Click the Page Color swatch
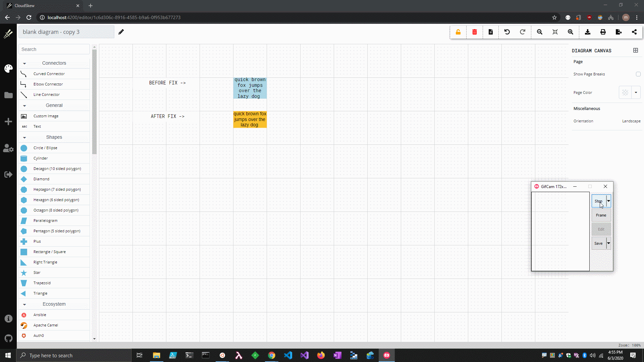Image resolution: width=644 pixels, height=362 pixels. click(625, 92)
